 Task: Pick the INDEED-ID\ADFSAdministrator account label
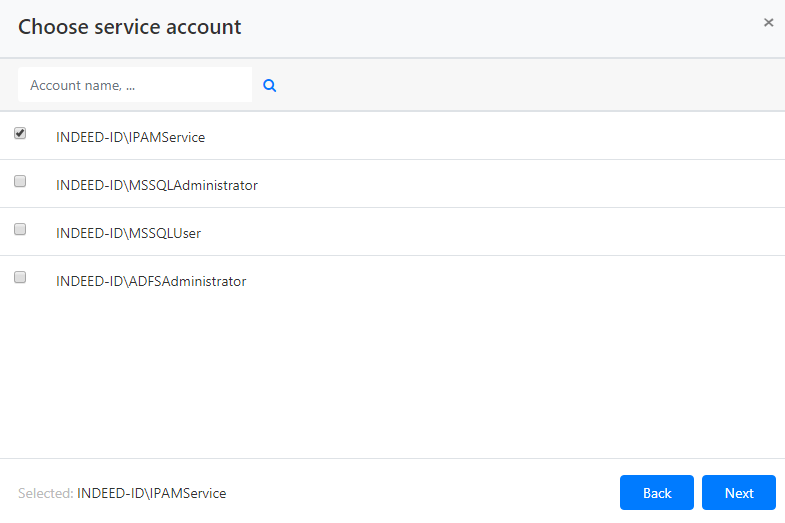click(151, 281)
